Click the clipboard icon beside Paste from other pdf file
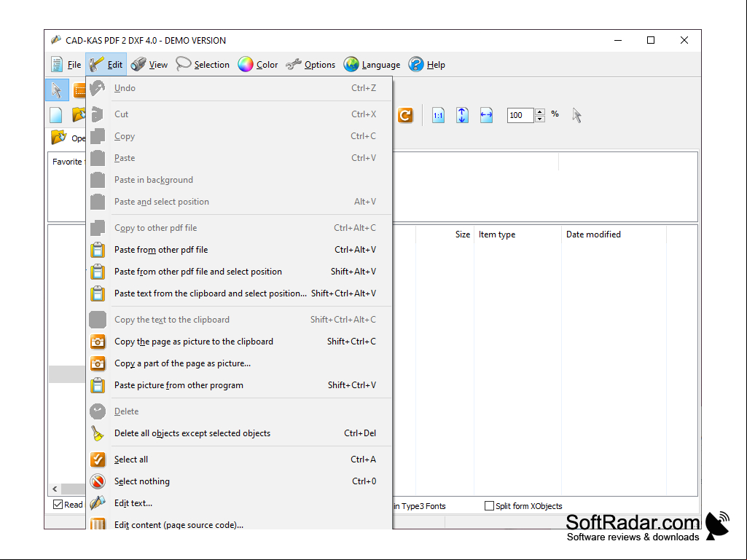Screen dimensions: 747x560 click(x=98, y=250)
